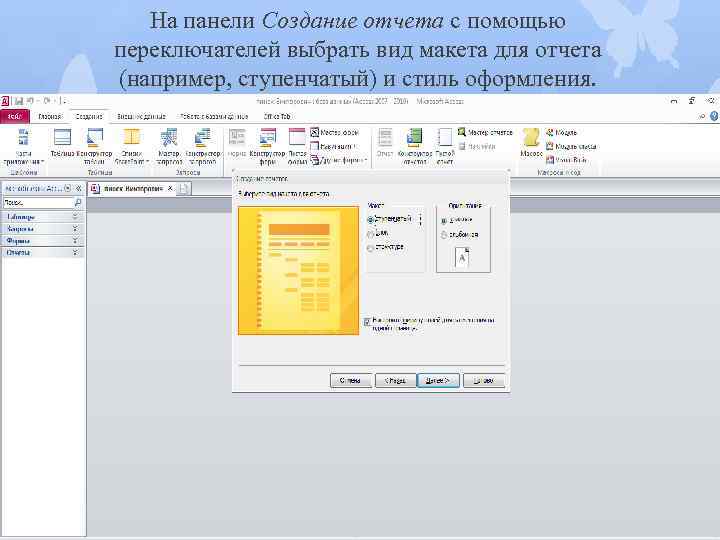Switch to the Главная ribbon tab

pyautogui.click(x=50, y=117)
